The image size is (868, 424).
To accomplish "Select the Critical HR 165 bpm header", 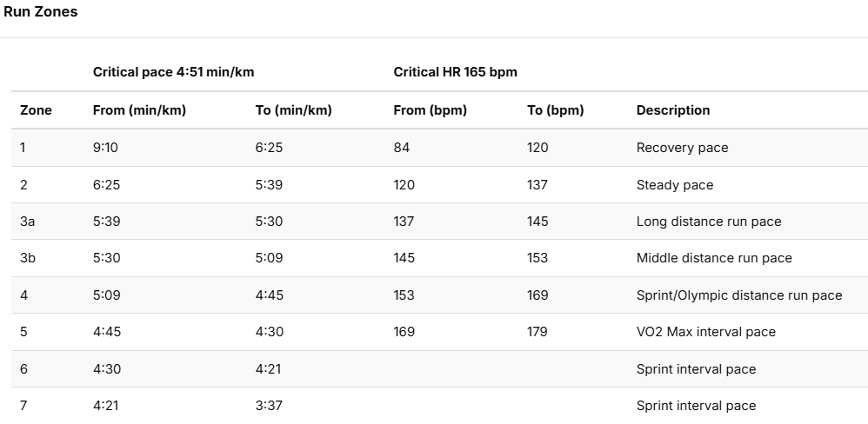I will coord(455,72).
